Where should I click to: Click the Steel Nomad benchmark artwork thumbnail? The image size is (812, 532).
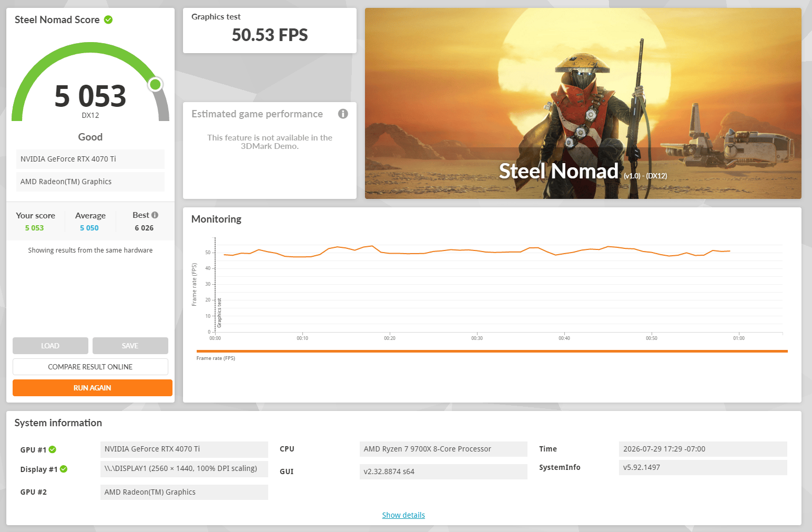click(x=583, y=103)
